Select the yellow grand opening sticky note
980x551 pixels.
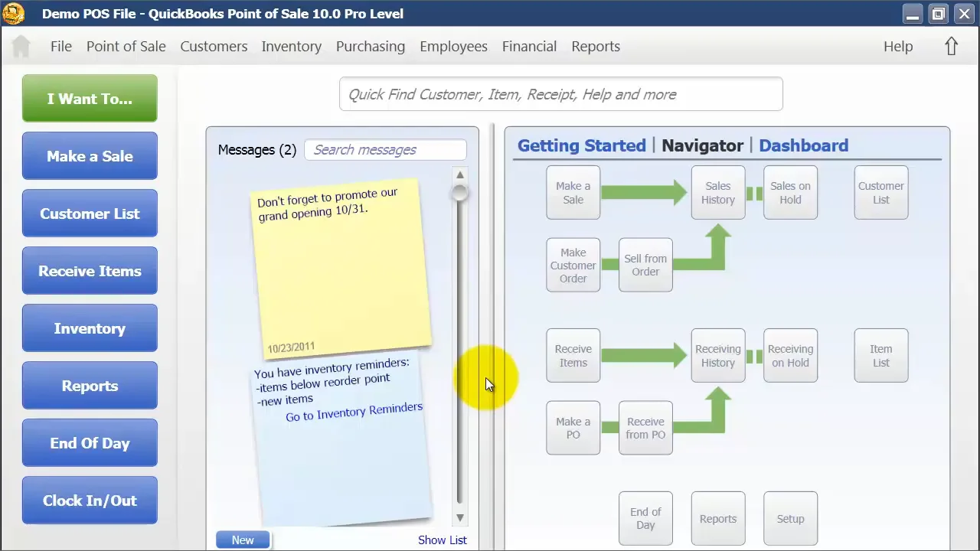[341, 268]
